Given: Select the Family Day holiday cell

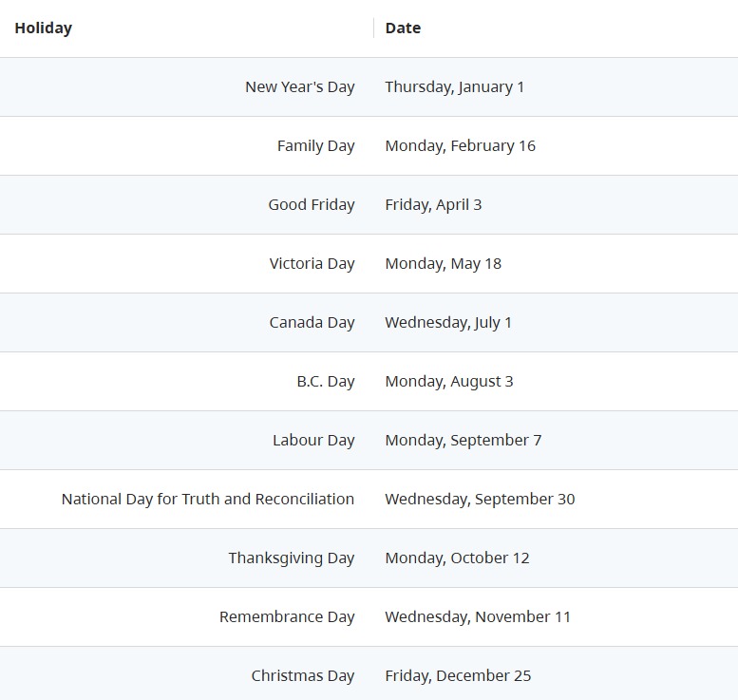Looking at the screenshot, I should [315, 146].
